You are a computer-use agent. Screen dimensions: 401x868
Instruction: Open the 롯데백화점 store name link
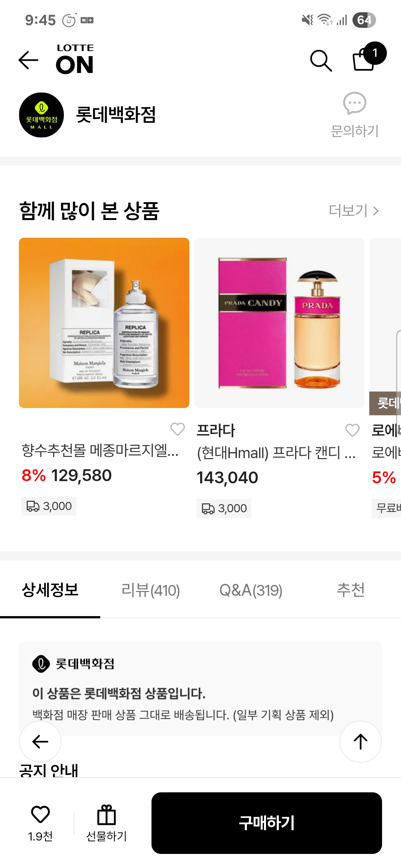click(x=115, y=115)
